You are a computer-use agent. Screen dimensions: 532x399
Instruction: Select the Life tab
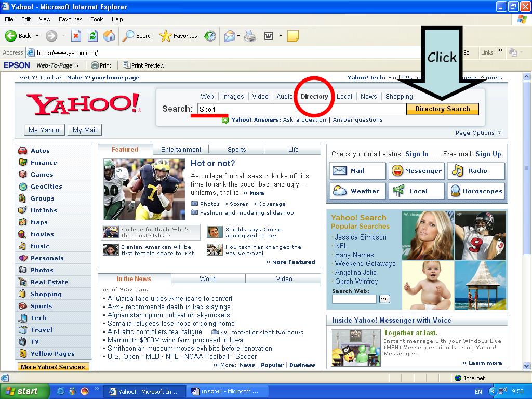point(293,149)
